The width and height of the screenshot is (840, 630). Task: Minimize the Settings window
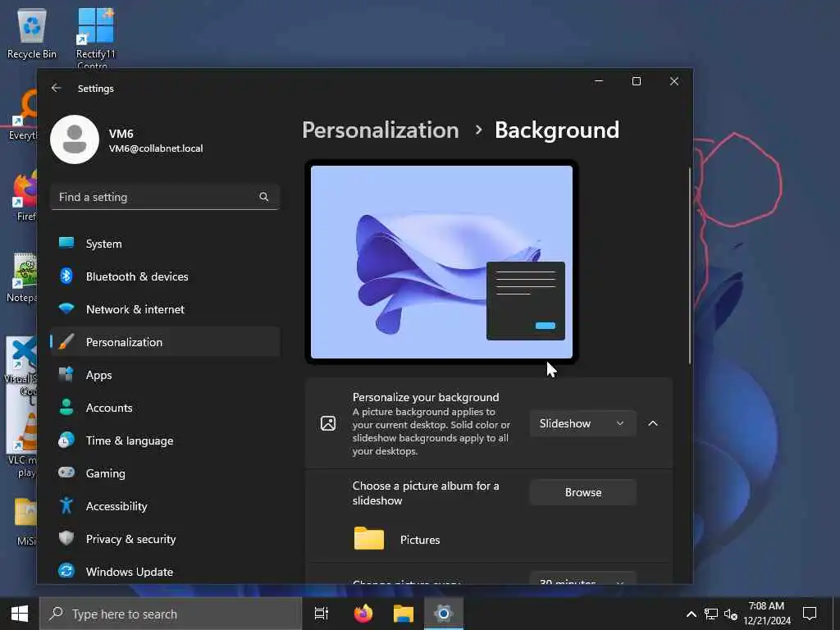(x=598, y=81)
